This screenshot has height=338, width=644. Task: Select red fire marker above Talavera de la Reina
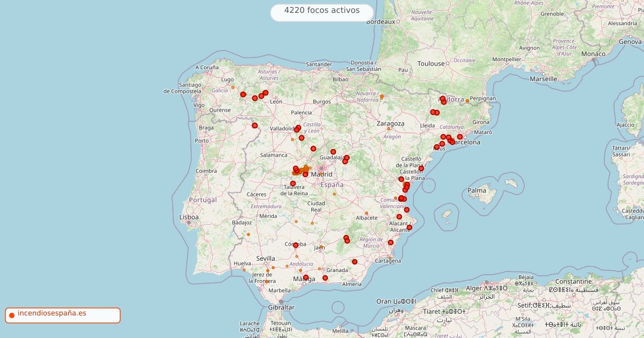tap(293, 183)
